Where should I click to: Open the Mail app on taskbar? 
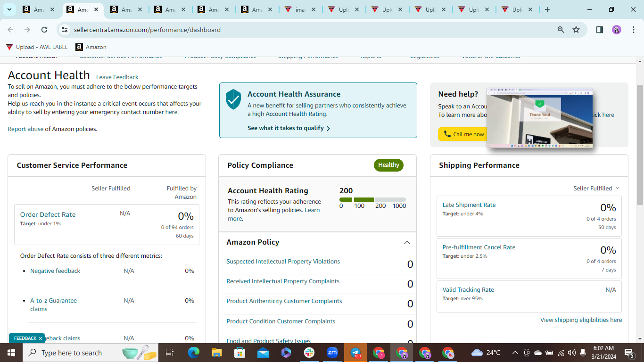263,353
